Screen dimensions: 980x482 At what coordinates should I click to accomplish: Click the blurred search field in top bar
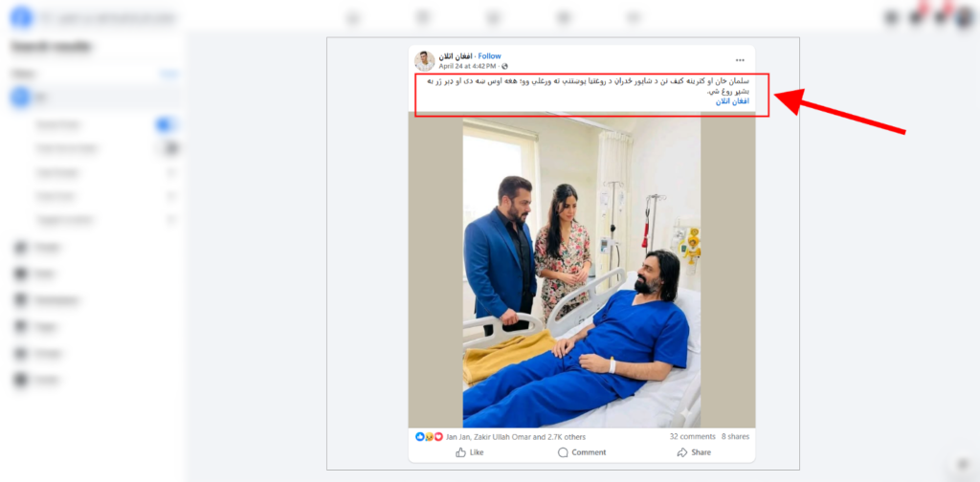pyautogui.click(x=107, y=17)
